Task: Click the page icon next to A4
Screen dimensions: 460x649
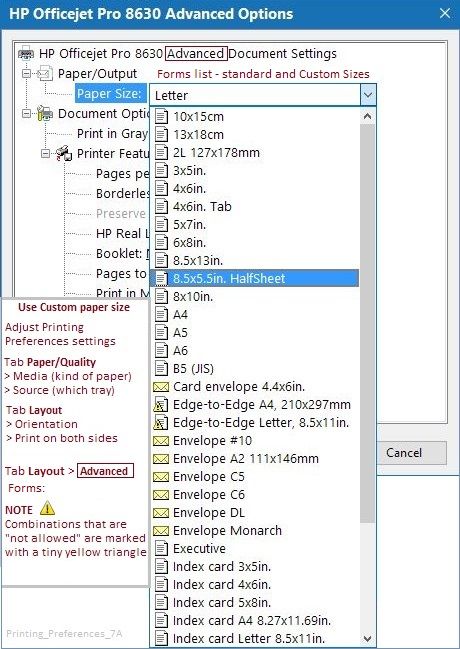Action: pos(161,315)
